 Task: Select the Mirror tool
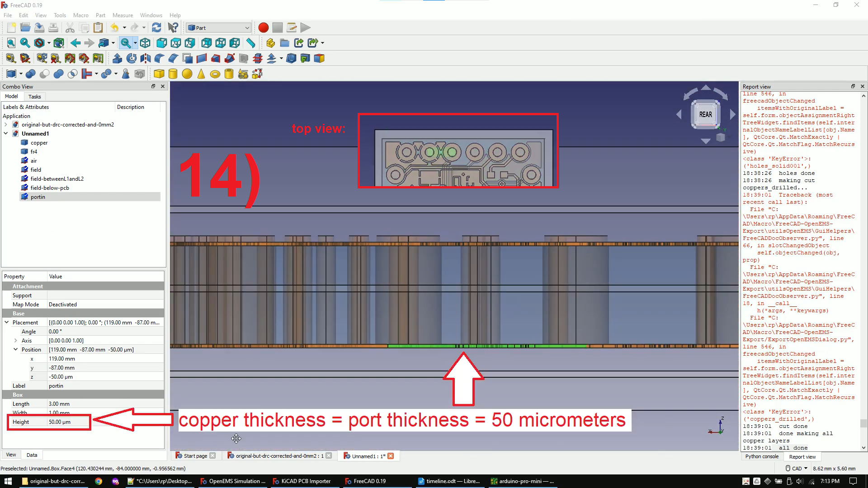tap(145, 58)
